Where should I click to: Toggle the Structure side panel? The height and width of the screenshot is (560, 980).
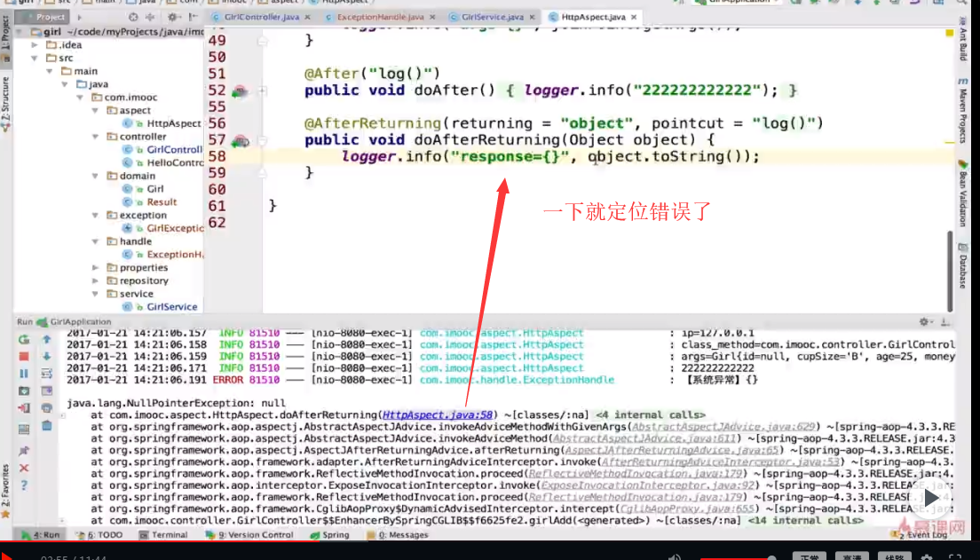5,103
